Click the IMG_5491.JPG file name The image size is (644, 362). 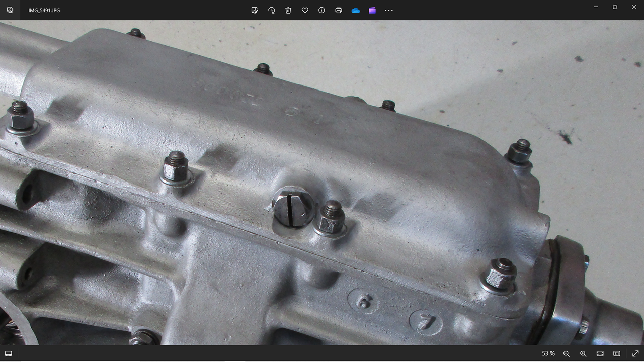(x=44, y=10)
